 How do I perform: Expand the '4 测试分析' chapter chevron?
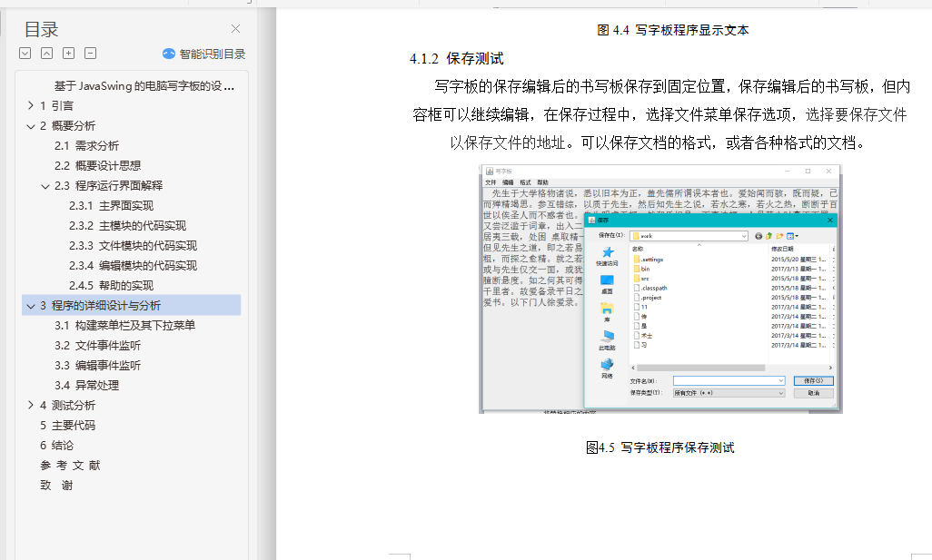[x=30, y=405]
